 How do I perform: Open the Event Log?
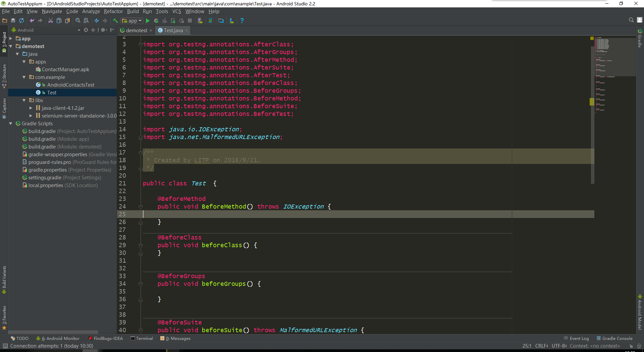(576, 339)
